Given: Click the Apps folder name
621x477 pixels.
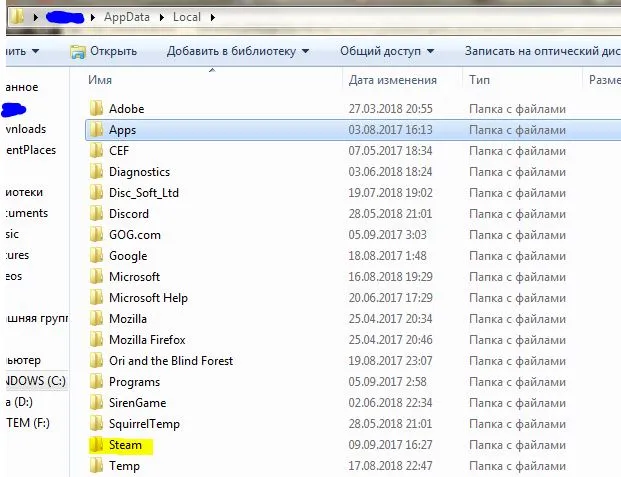Looking at the screenshot, I should tap(122, 130).
